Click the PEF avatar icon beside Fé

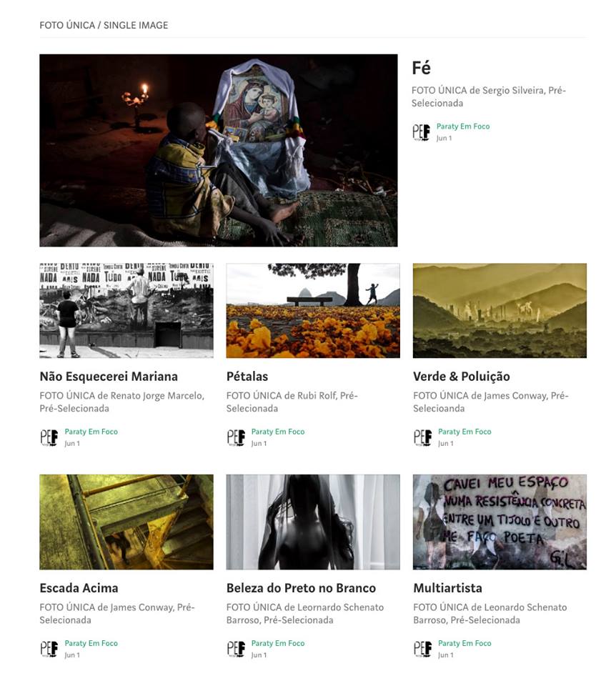(421, 132)
